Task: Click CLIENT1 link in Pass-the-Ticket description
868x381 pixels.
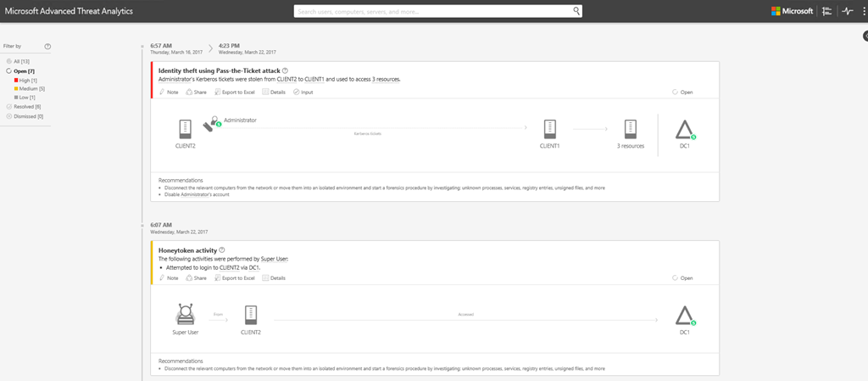Action: 314,79
